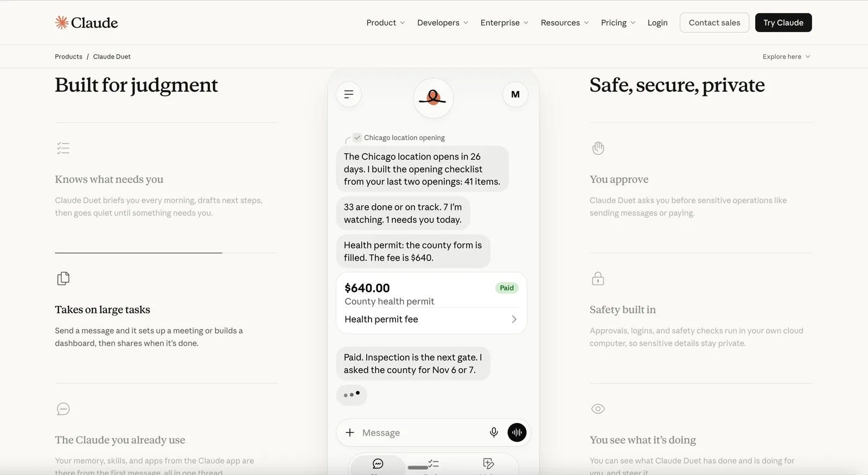868x475 pixels.
Task: Open the hamburger menu in phone mockup
Action: pos(349,94)
